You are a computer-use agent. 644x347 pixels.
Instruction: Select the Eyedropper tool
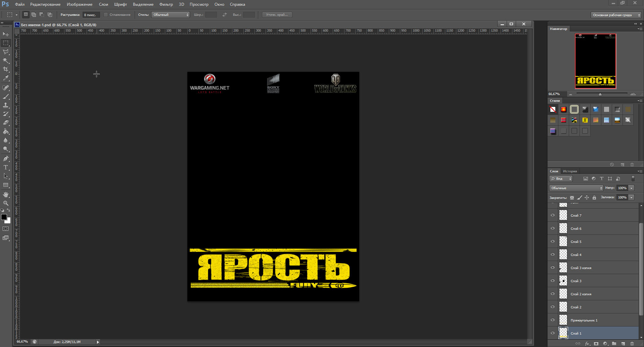click(x=6, y=78)
